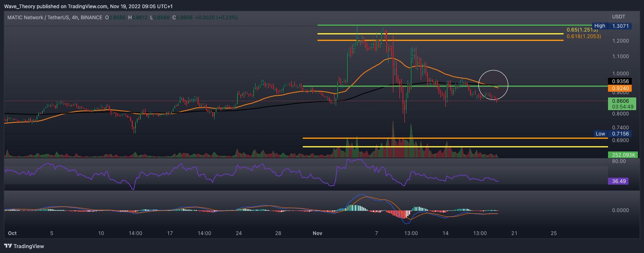Click the 1.2000 level on price axis

pyautogui.click(x=620, y=41)
